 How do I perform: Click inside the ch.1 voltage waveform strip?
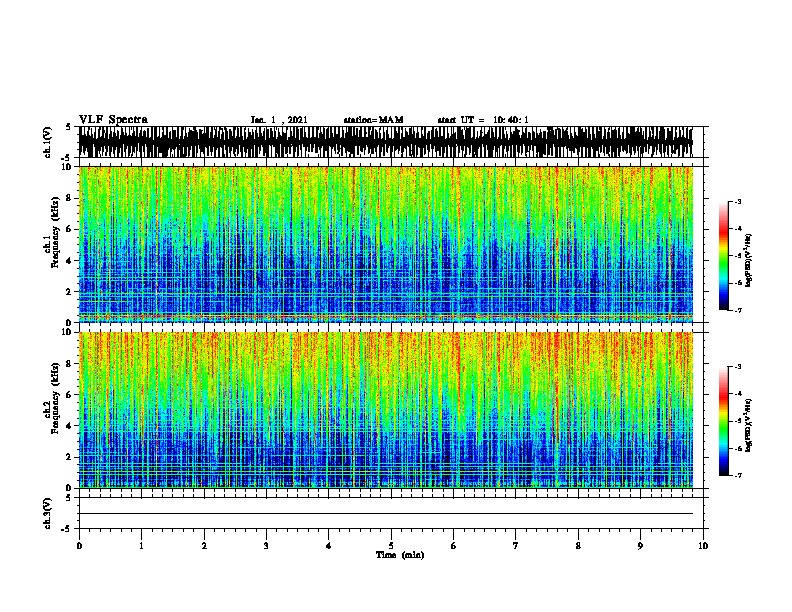386,142
